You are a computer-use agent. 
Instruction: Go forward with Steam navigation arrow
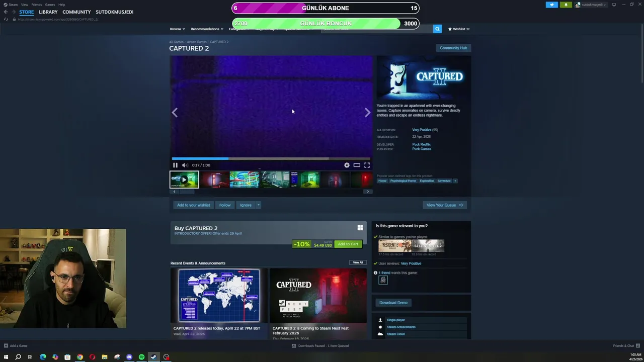(13, 12)
